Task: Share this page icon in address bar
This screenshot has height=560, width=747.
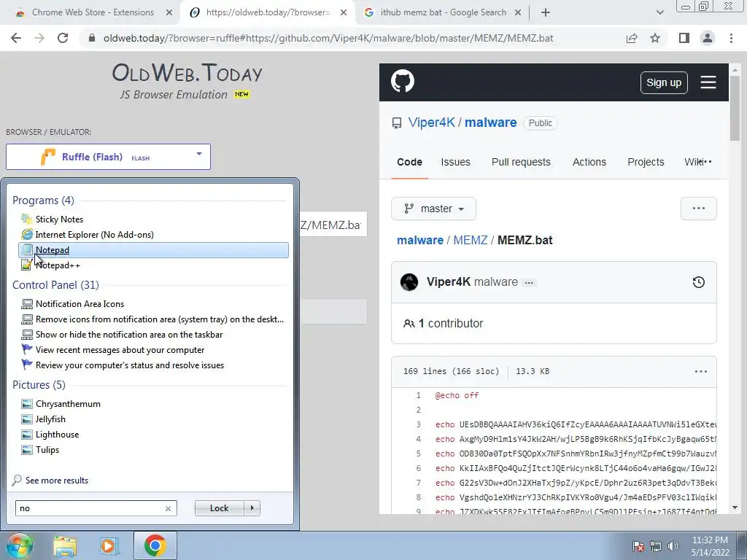Action: coord(632,38)
